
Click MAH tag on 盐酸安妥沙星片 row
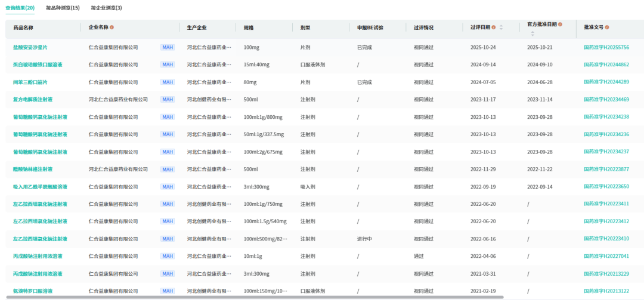point(168,47)
